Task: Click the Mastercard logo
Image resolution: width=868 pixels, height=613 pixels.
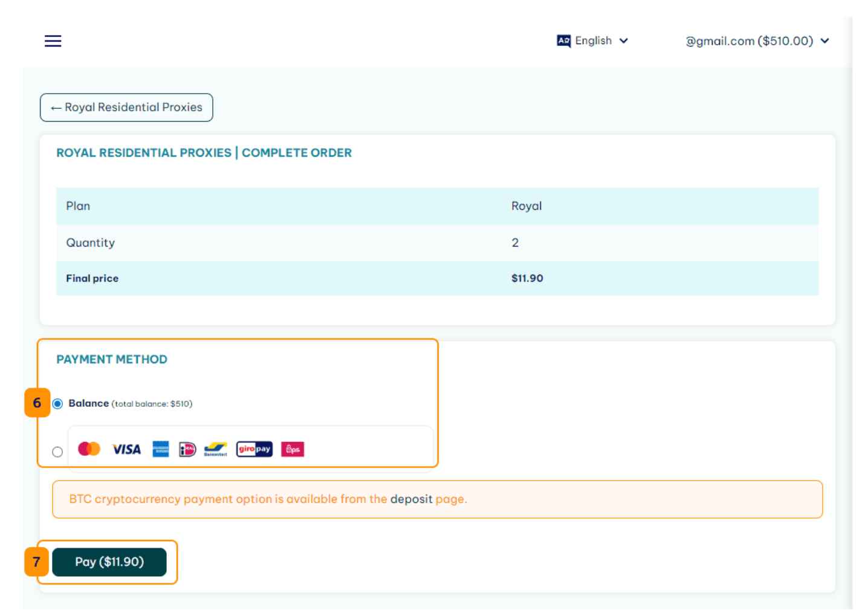Action: point(89,449)
